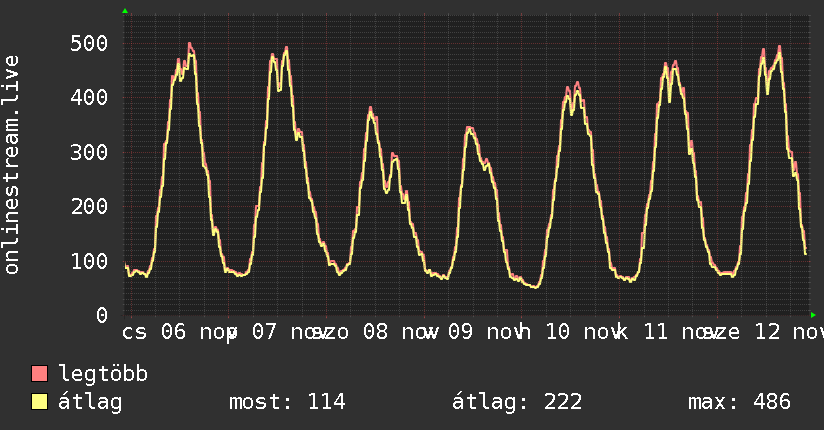Viewport: 824px width, 430px height.
Task: Click the red legtöbb legend swatch
Action: click(x=40, y=374)
